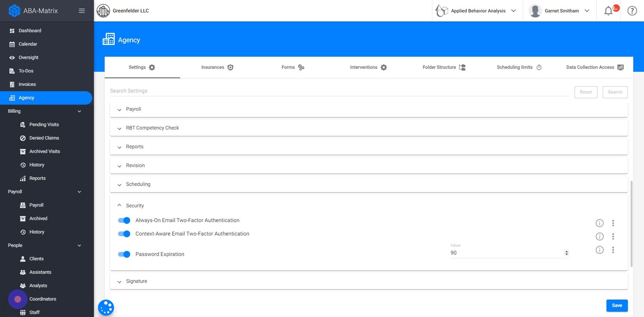Toggle Context-Aware Email Two-Factor Authentication

124,234
